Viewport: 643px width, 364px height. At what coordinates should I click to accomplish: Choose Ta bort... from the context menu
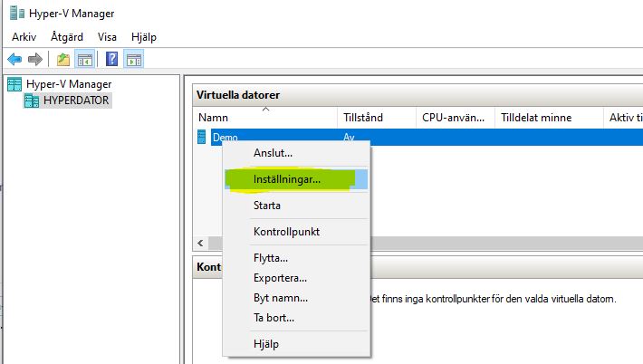point(296,318)
